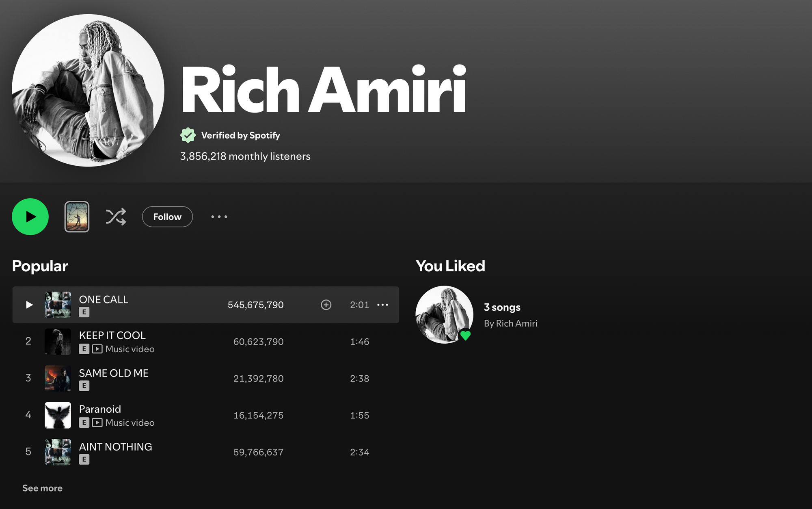This screenshot has width=812, height=509.
Task: Open the SAME OLD ME cover art
Action: point(58,379)
